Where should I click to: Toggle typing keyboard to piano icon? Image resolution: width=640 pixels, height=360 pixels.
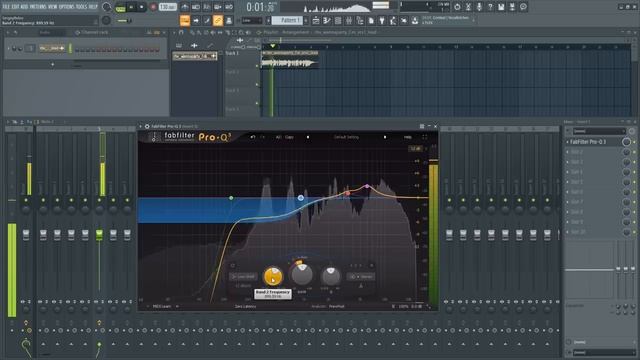pos(185,20)
